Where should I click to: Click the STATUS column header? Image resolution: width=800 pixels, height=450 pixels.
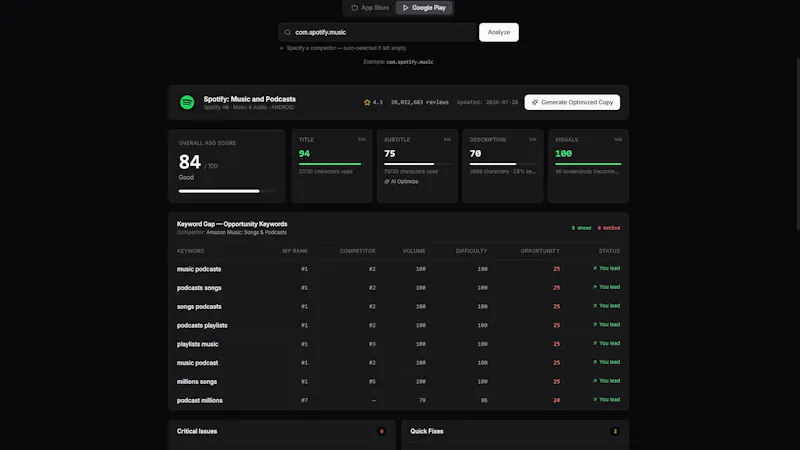[x=609, y=251]
